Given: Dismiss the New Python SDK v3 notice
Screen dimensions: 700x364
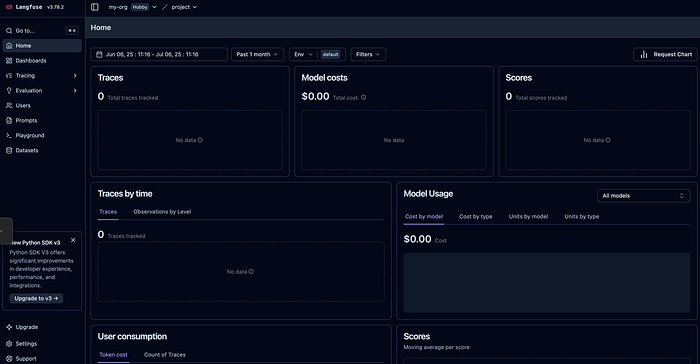Looking at the screenshot, I should [73, 240].
